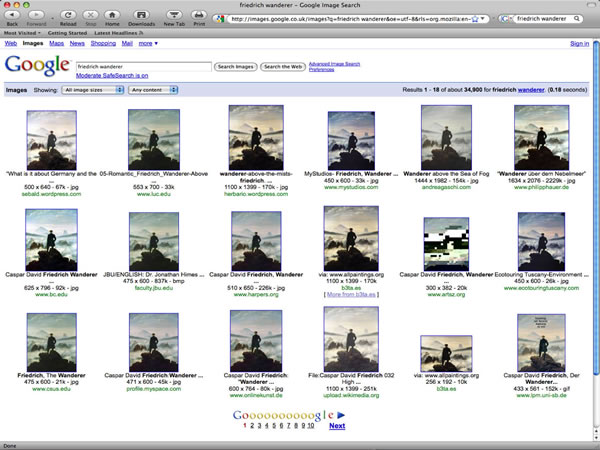Open More from b3ta.es link
The width and height of the screenshot is (600, 450).
351,295
